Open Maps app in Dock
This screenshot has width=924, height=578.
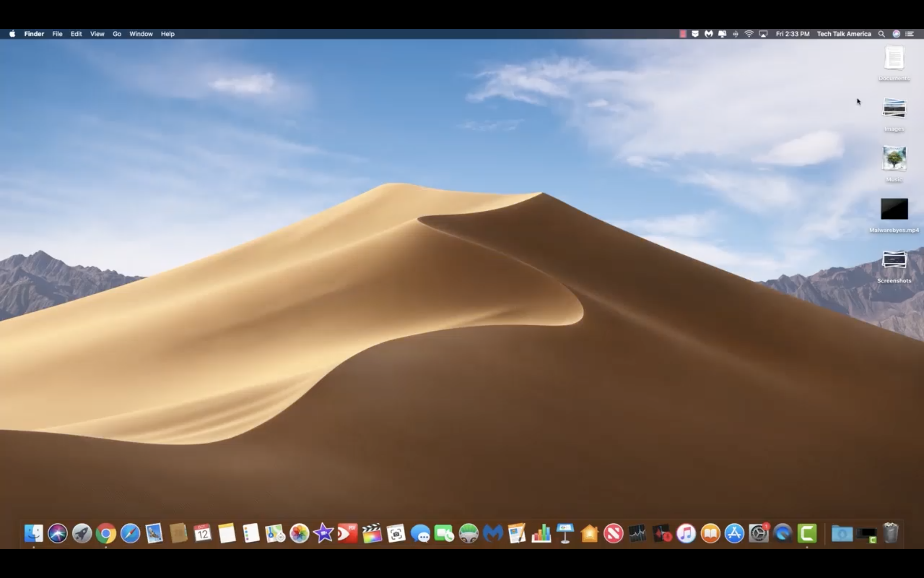pos(275,533)
